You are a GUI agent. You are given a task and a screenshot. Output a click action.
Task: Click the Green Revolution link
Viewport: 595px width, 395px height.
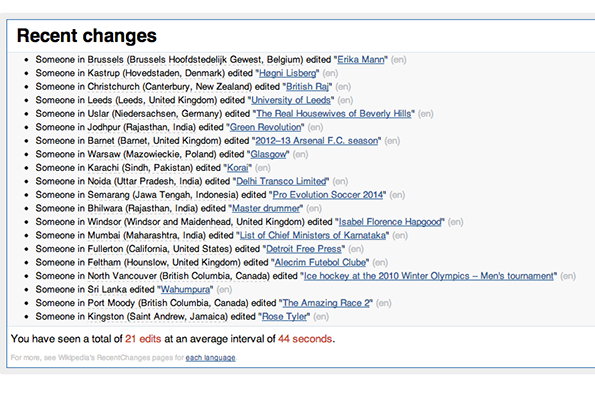[265, 127]
